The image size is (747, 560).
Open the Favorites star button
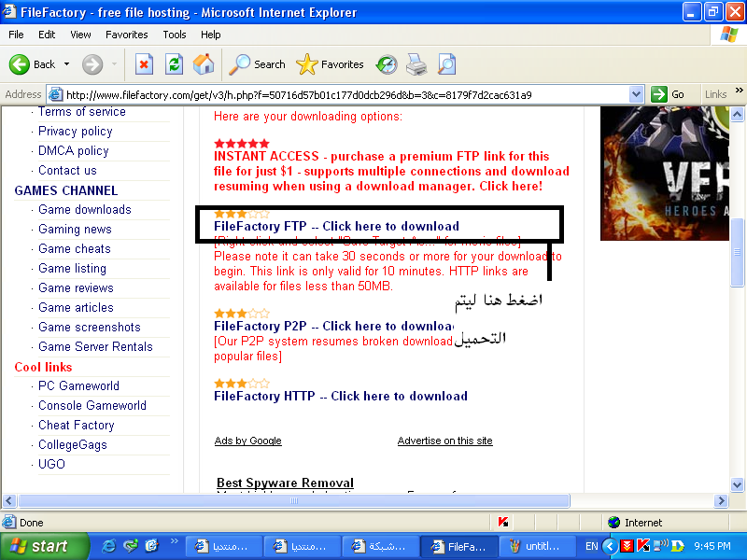(x=330, y=64)
